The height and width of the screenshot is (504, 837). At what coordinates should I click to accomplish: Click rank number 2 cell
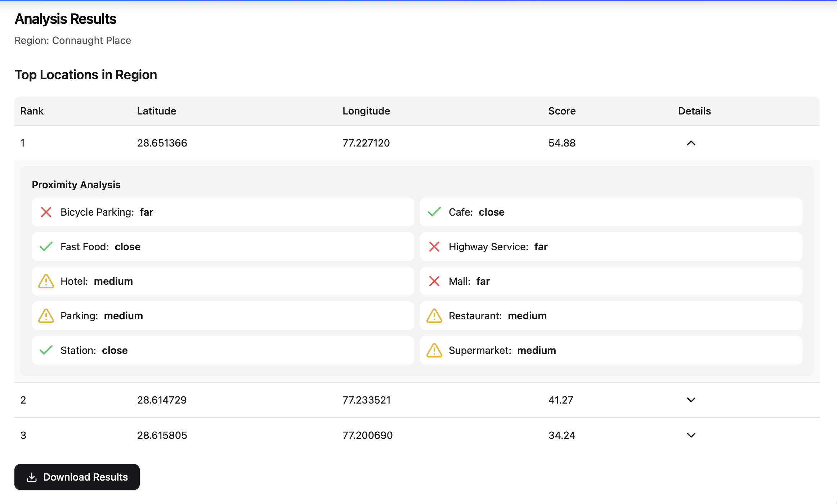(23, 400)
